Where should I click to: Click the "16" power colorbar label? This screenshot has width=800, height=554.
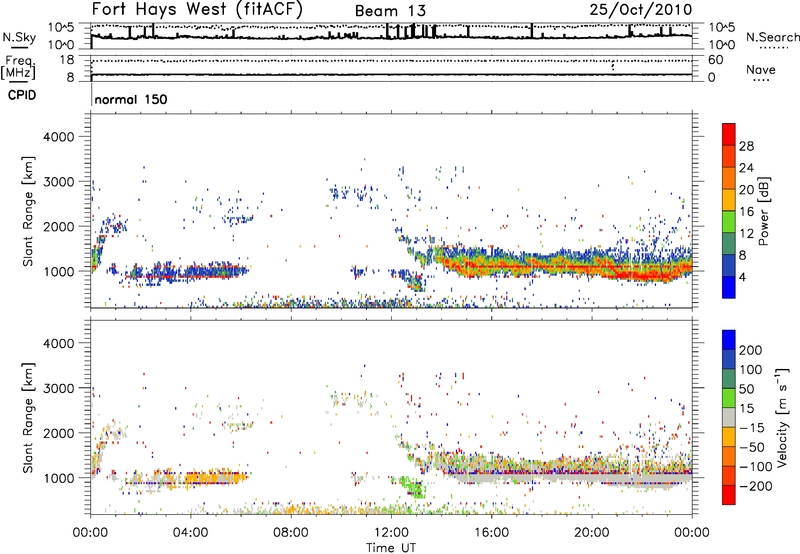pos(746,212)
